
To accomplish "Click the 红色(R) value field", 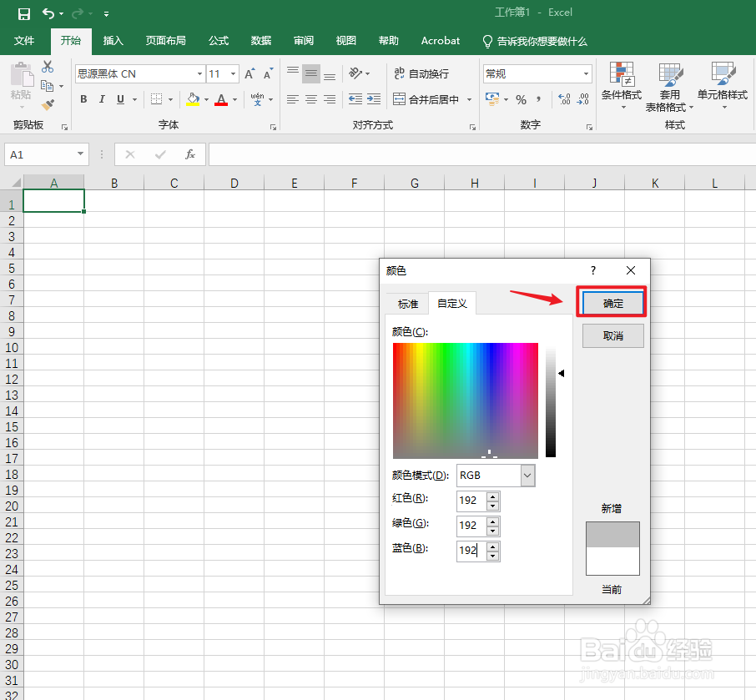I will (471, 501).
